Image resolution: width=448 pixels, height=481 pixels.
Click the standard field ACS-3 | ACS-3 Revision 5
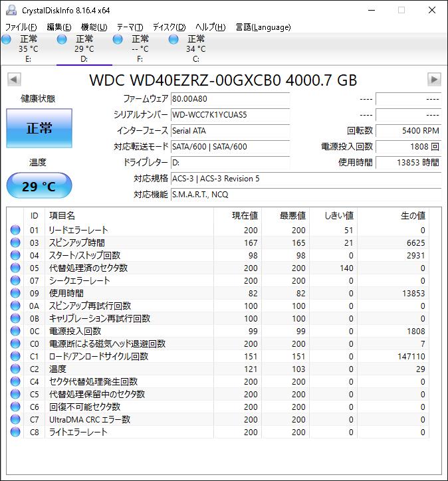(306, 179)
